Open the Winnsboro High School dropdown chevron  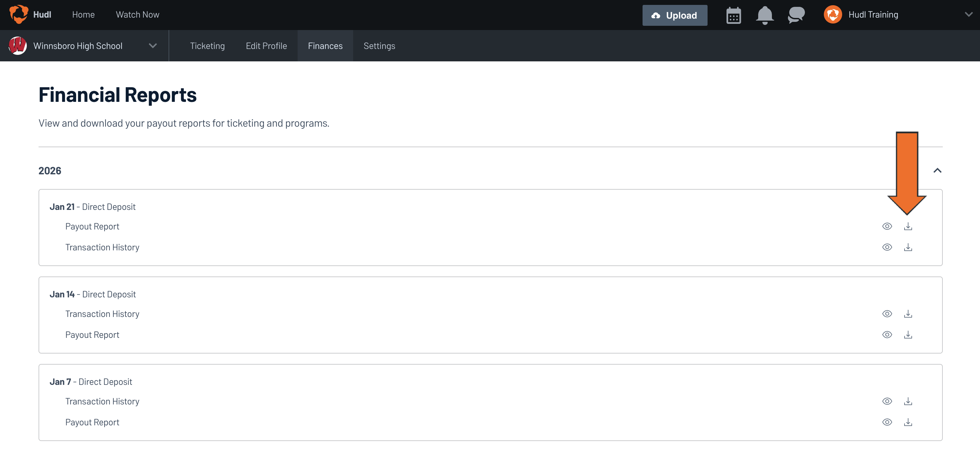[153, 46]
